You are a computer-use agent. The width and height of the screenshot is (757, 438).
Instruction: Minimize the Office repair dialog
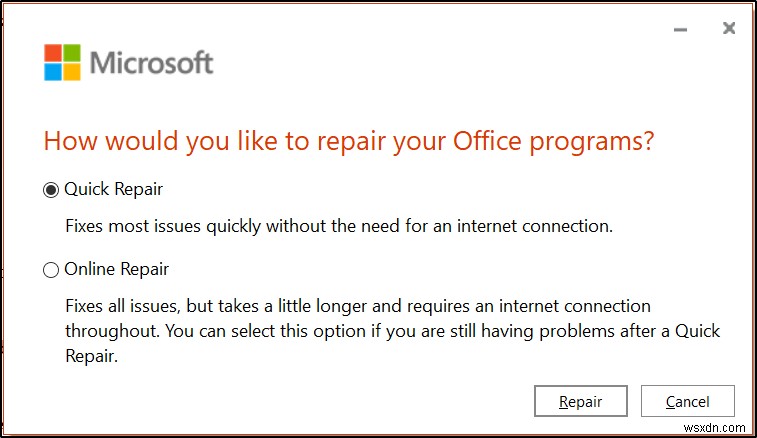tap(681, 30)
